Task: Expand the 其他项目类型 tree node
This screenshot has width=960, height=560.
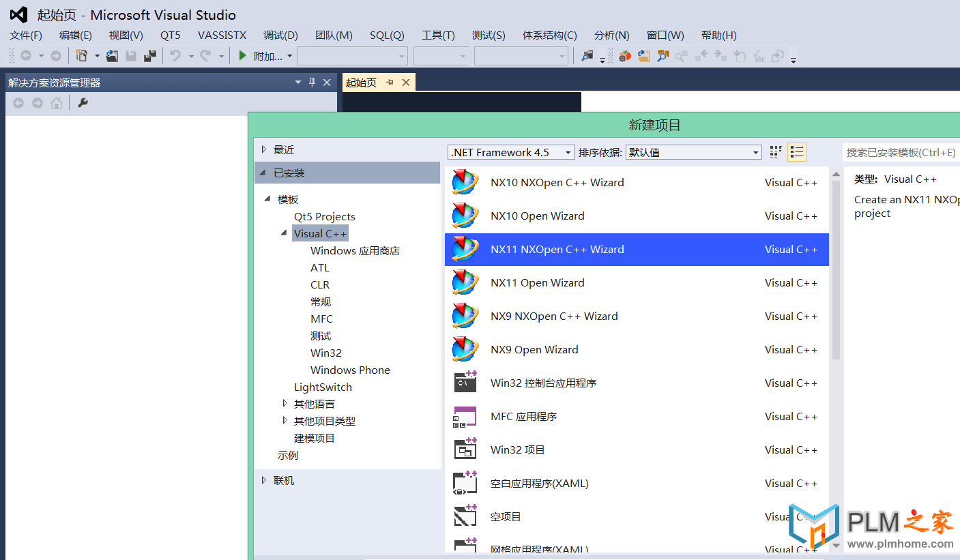Action: (285, 421)
